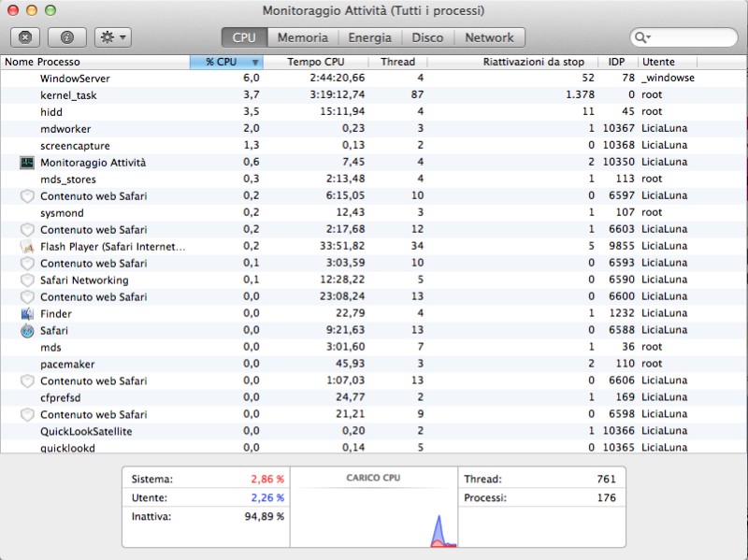This screenshot has width=748, height=560.
Task: Click the window title Monitoraggio Attività
Action: [373, 10]
